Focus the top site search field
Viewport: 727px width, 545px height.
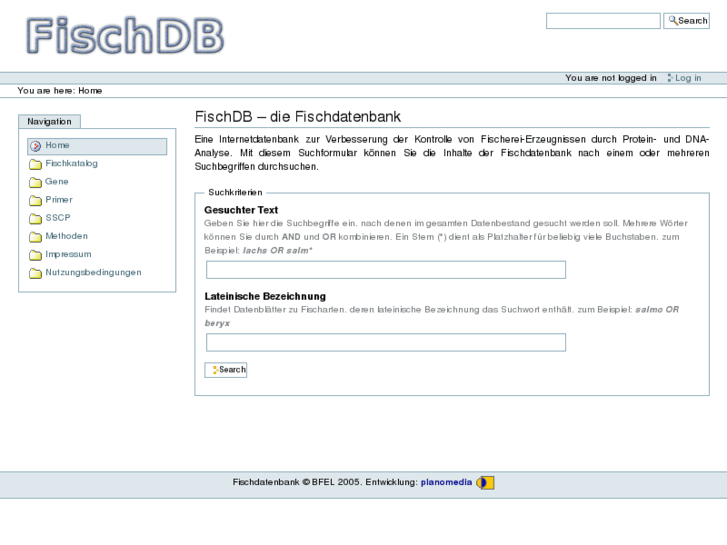coord(603,21)
